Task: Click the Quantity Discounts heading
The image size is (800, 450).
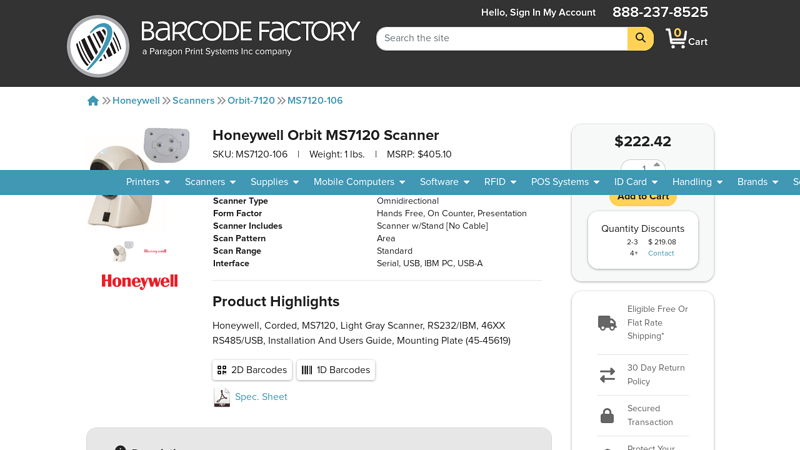Action: coord(643,229)
